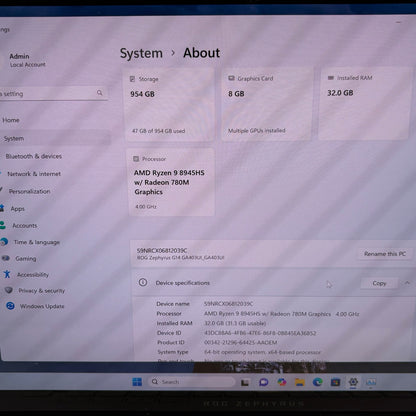Open the Installed RAM 32.0 GB card
Image resolution: width=416 pixels, height=416 pixels.
pos(364,103)
